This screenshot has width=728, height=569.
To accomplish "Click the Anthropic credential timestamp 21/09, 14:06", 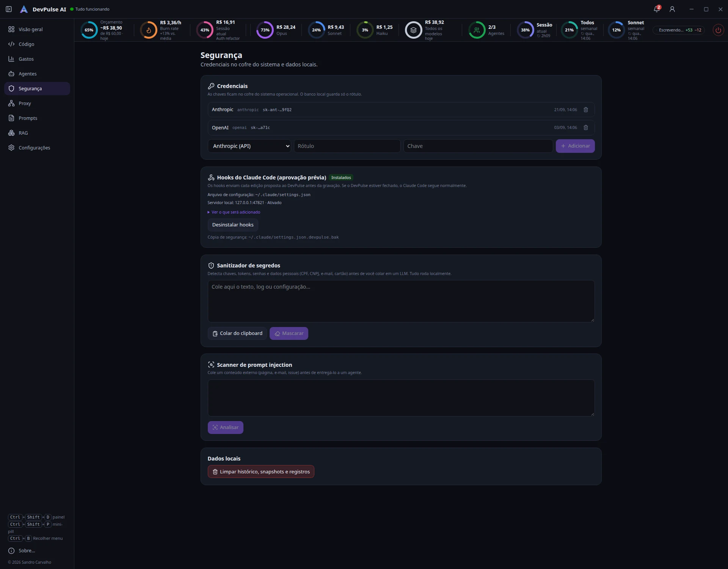I will (565, 110).
